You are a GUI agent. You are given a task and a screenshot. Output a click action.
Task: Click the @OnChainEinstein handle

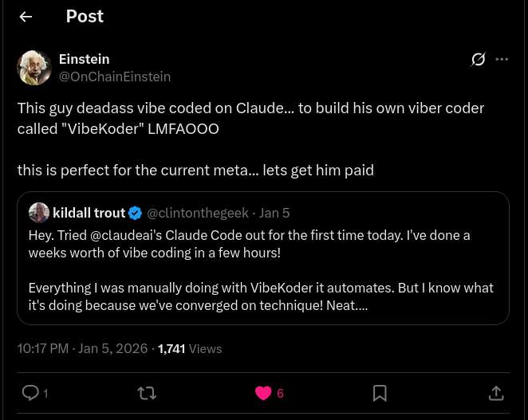pos(115,77)
